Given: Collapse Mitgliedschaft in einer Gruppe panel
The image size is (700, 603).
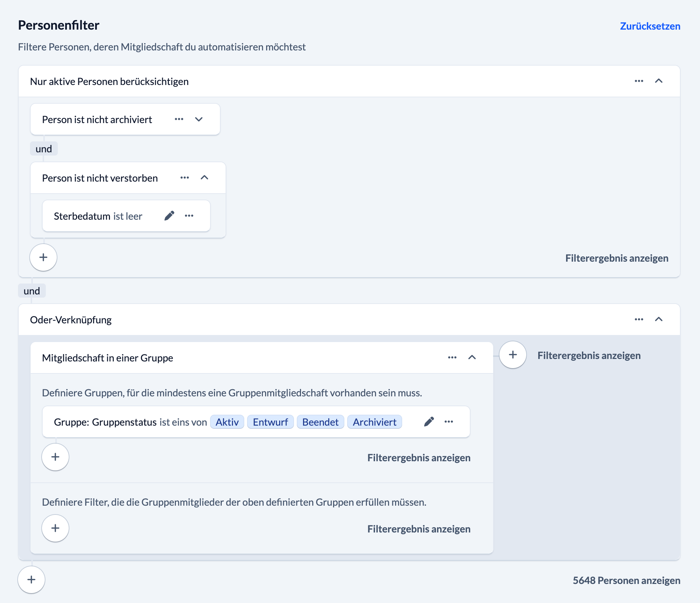Looking at the screenshot, I should [x=472, y=358].
